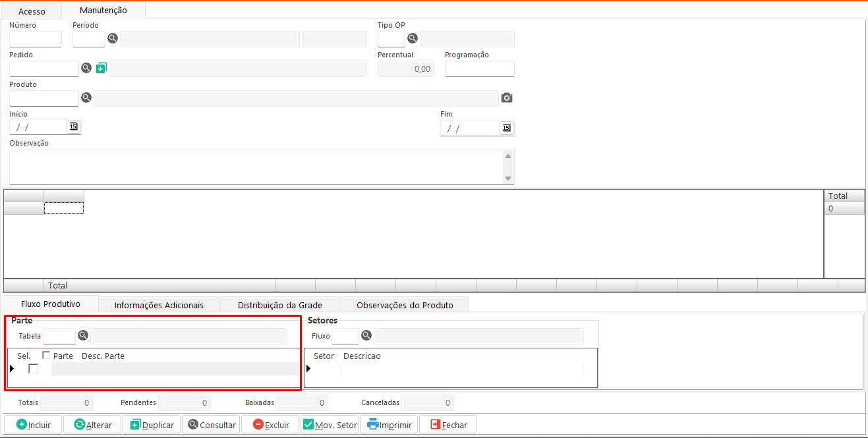Open the product photo camera icon
The height and width of the screenshot is (438, 868).
tap(506, 98)
